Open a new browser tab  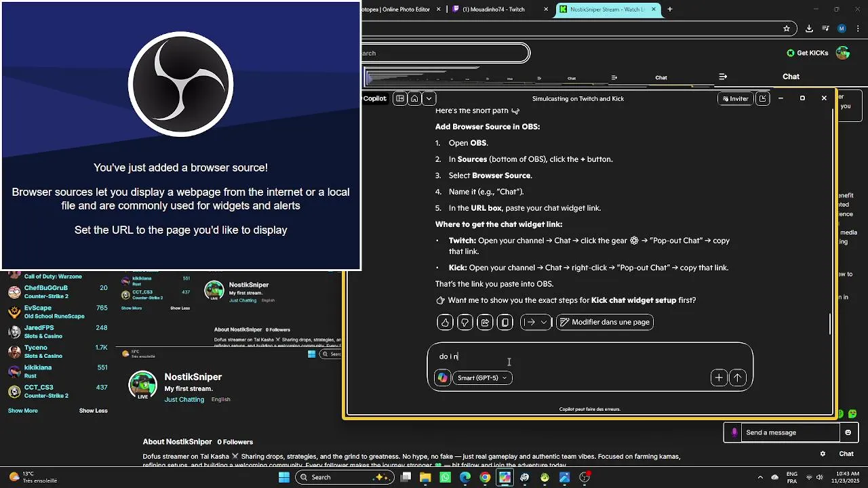[670, 9]
